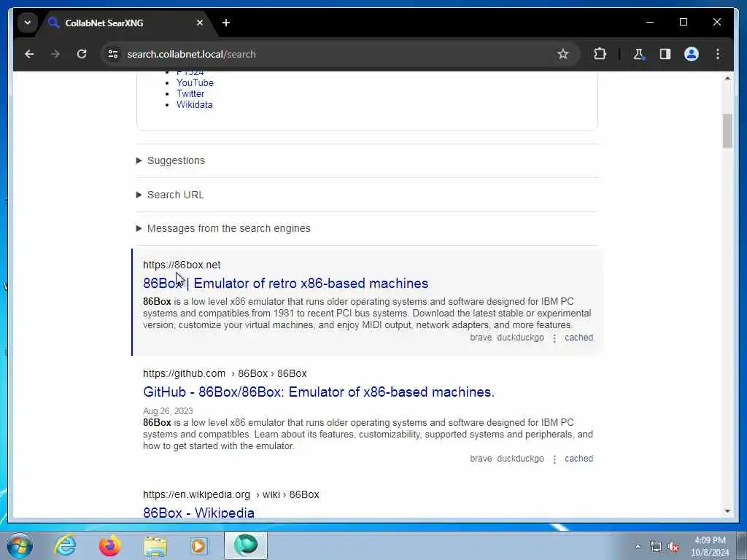
Task: Bookmark this page with the star icon
Action: coord(562,54)
